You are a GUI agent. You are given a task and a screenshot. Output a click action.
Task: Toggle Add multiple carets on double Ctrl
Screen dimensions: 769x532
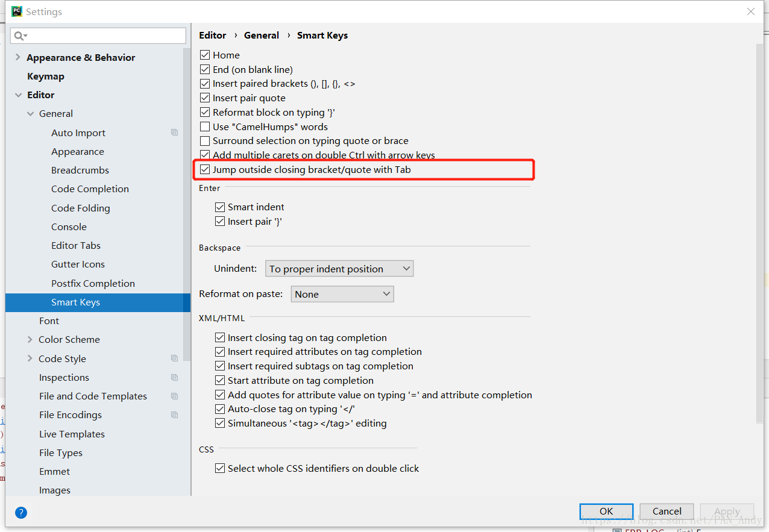click(205, 155)
